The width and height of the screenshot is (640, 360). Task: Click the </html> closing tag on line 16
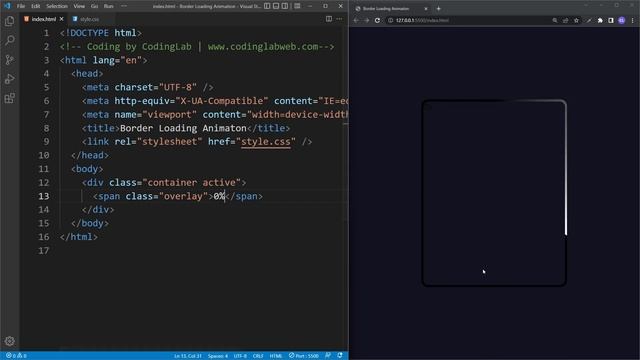79,237
